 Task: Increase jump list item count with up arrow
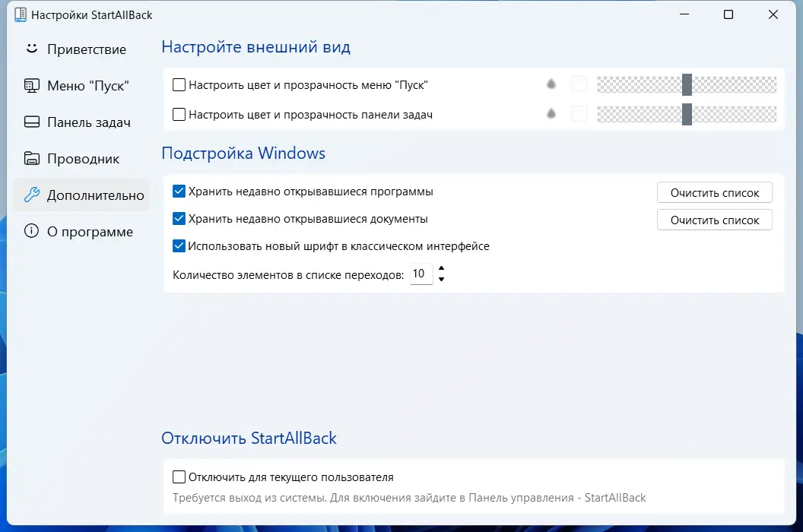click(x=442, y=268)
